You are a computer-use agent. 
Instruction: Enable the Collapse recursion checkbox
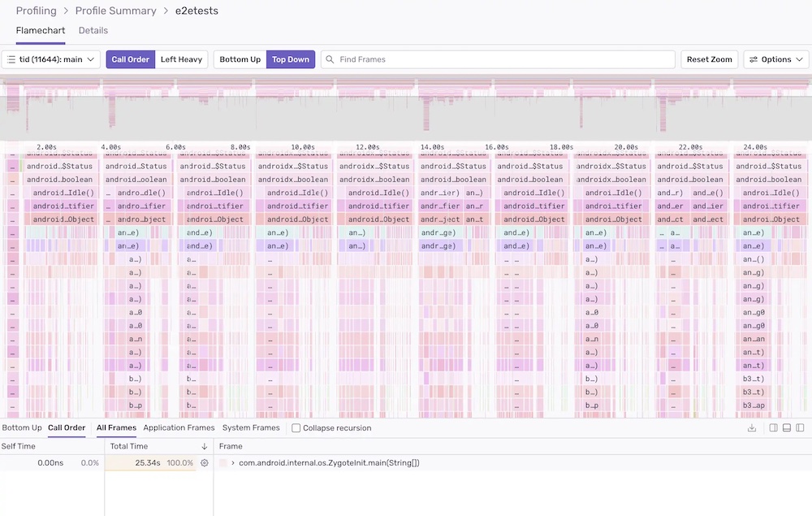pos(296,427)
